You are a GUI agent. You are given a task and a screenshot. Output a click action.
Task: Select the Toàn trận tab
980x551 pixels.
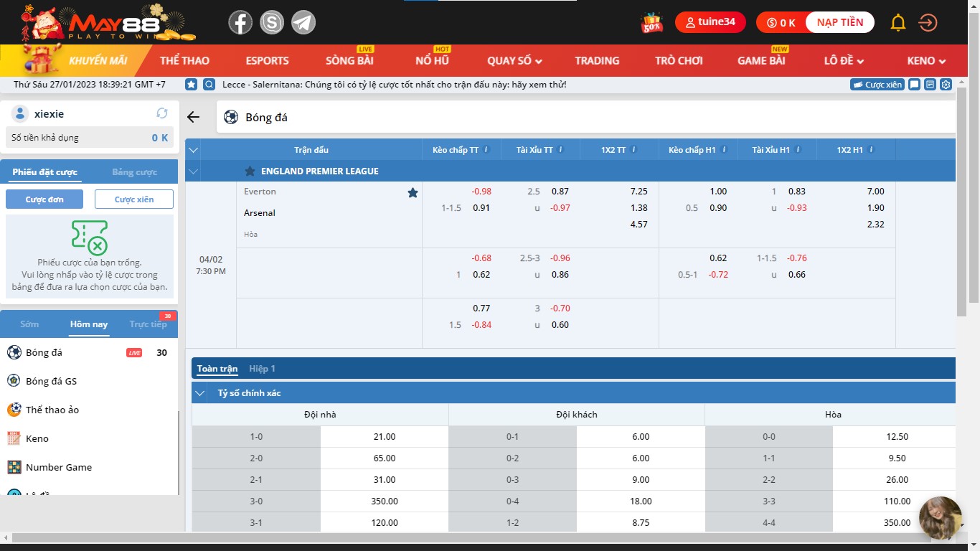[x=217, y=369]
